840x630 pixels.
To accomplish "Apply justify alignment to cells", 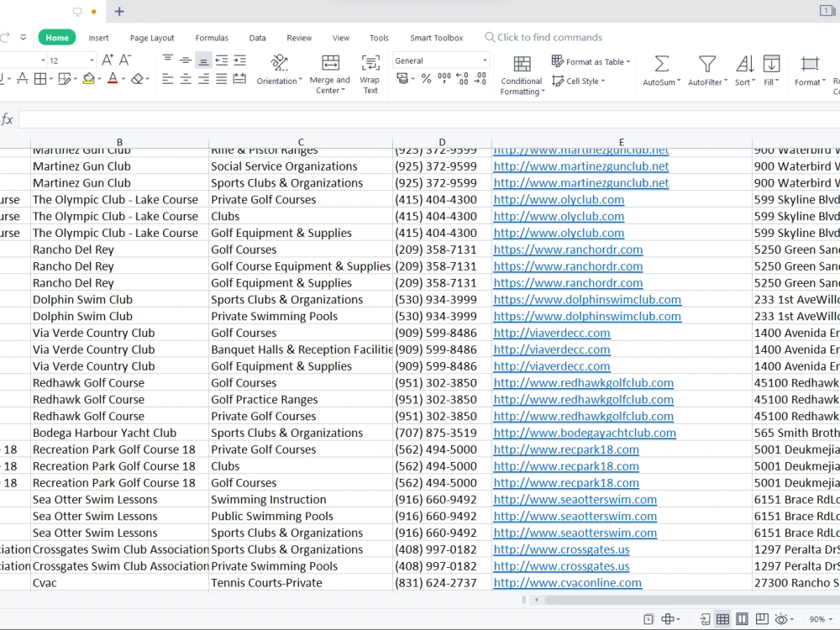I will (221, 79).
